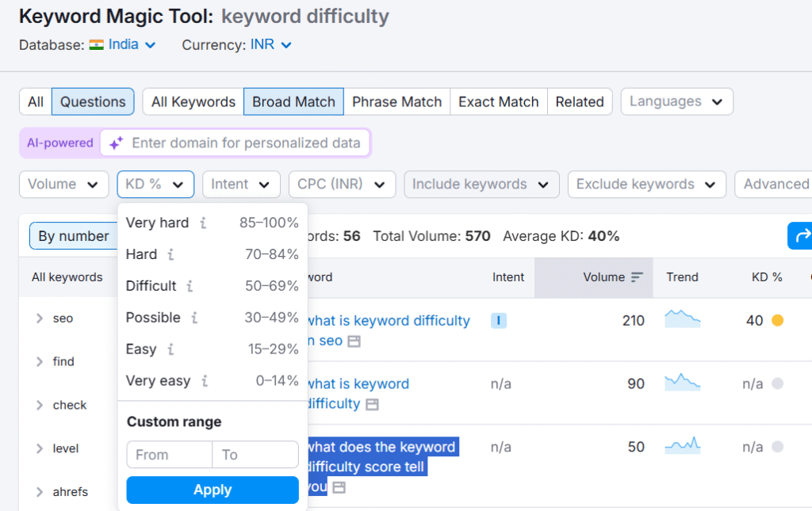Open the export/share icon above the table
Image resolution: width=812 pixels, height=511 pixels.
[804, 236]
